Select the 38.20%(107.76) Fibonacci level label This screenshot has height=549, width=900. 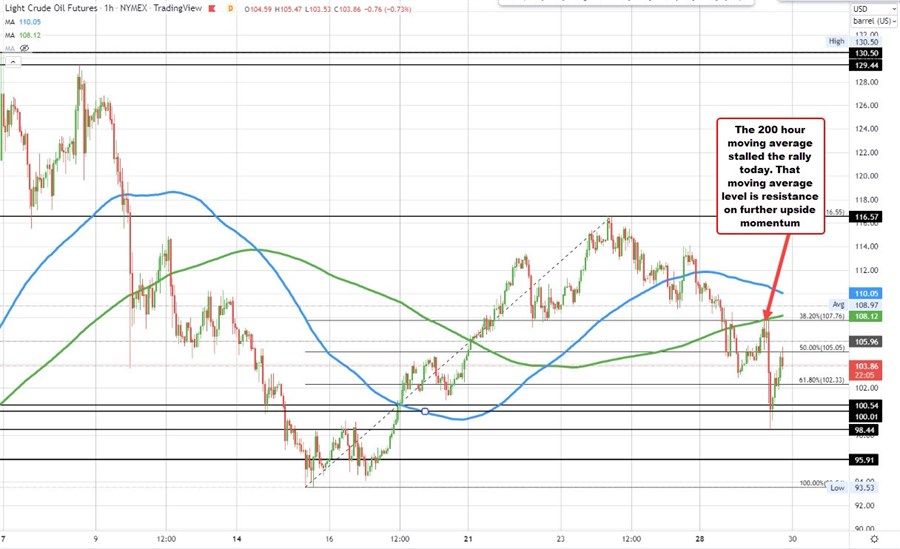[822, 316]
